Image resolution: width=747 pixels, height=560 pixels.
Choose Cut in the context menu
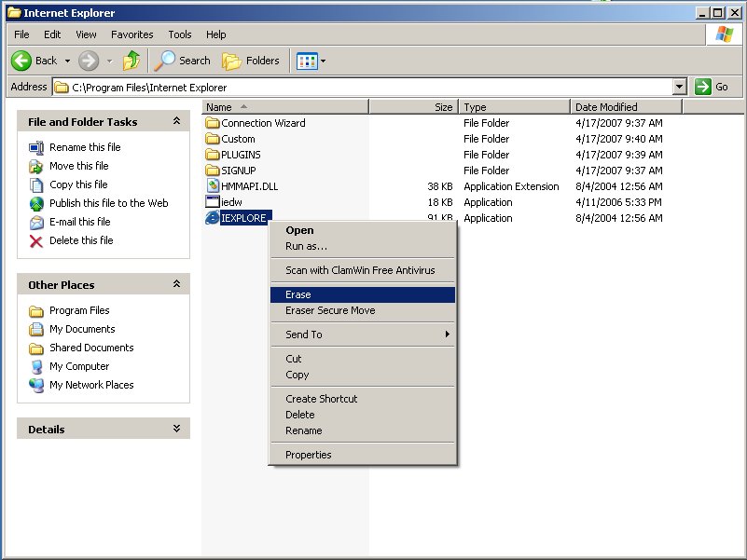pyautogui.click(x=363, y=359)
